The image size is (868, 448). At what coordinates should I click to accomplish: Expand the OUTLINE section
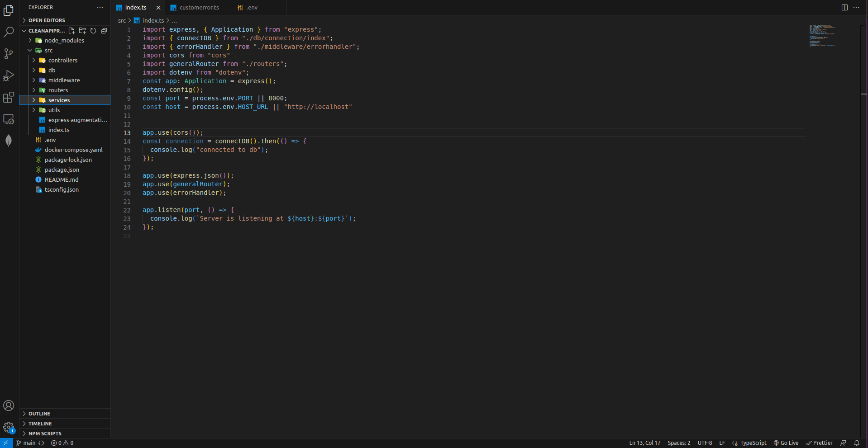click(39, 414)
